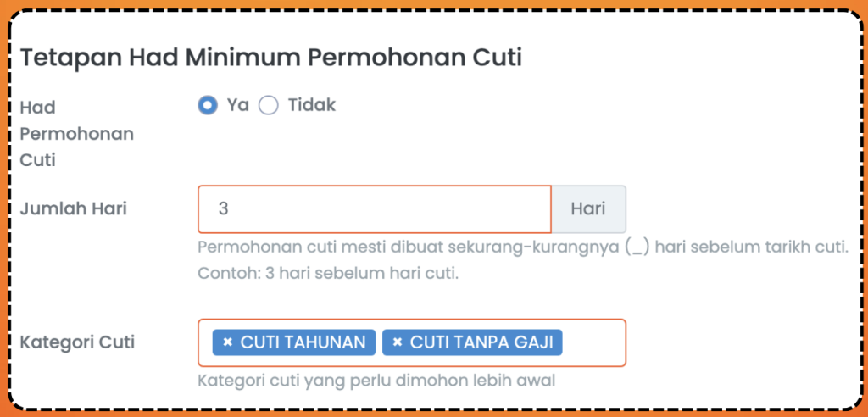Remove the CUTI TANPA GAJI tag via its x icon

coord(397,342)
